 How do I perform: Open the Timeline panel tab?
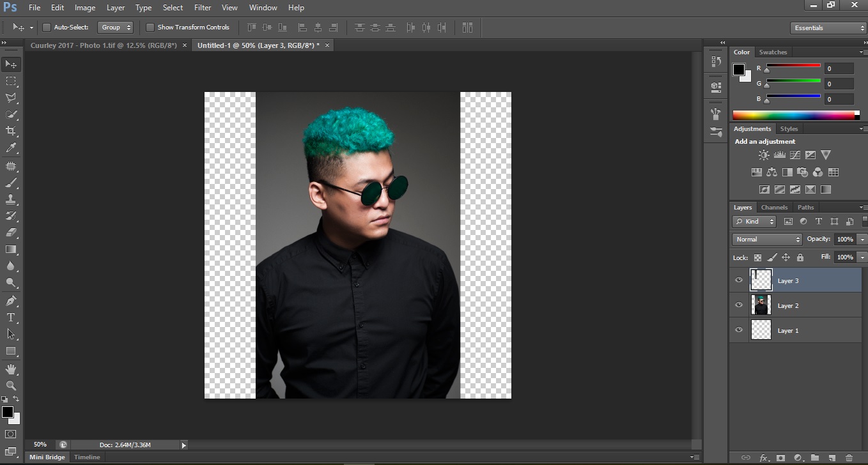(x=87, y=457)
